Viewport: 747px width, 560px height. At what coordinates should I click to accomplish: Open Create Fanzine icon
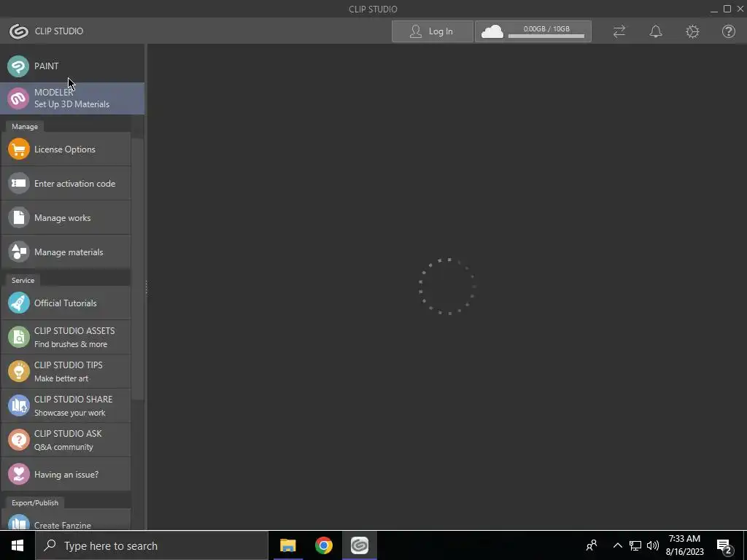tap(18, 523)
